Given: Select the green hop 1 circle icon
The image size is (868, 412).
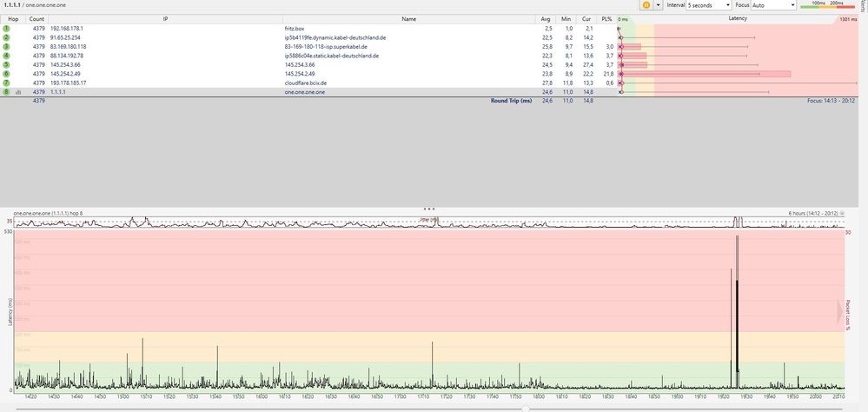Looking at the screenshot, I should pos(6,28).
